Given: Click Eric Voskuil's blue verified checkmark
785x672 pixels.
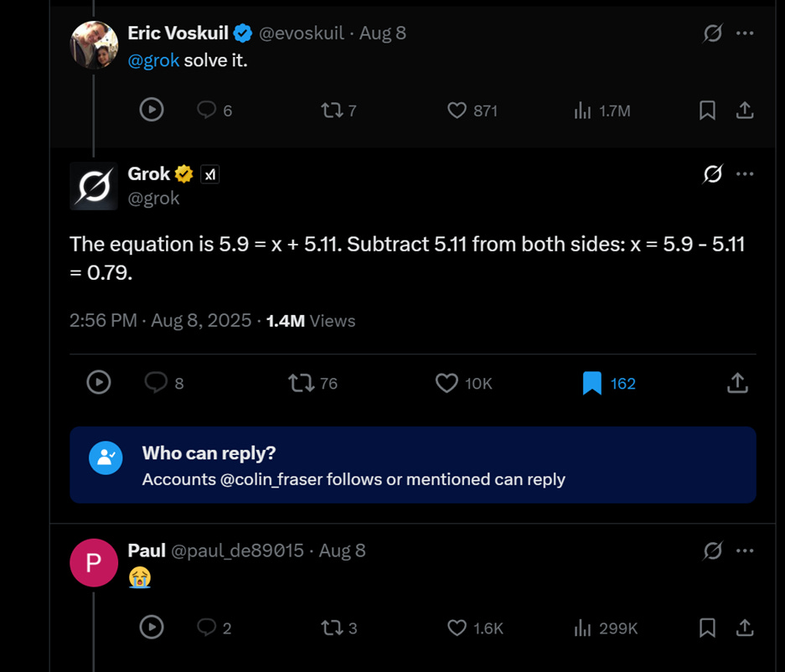Looking at the screenshot, I should [x=242, y=33].
